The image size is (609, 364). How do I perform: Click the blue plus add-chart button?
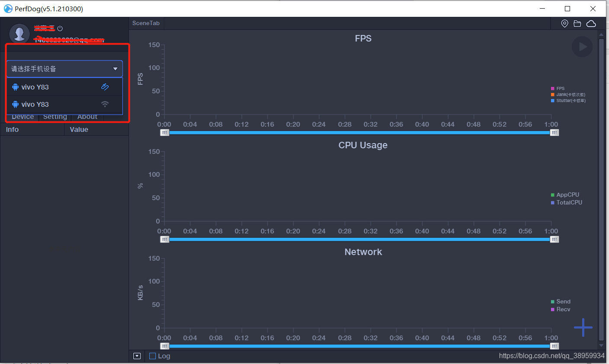(x=583, y=327)
